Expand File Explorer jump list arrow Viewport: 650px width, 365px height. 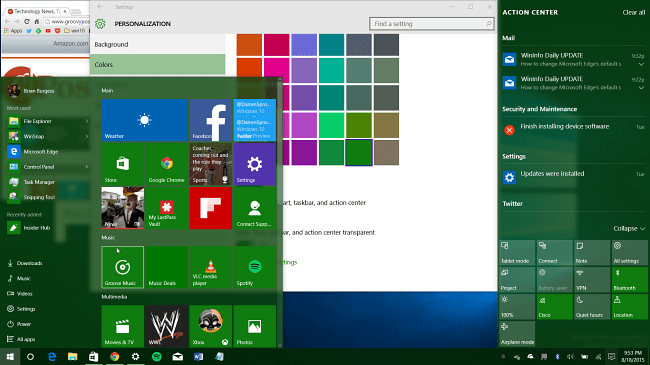(87, 121)
